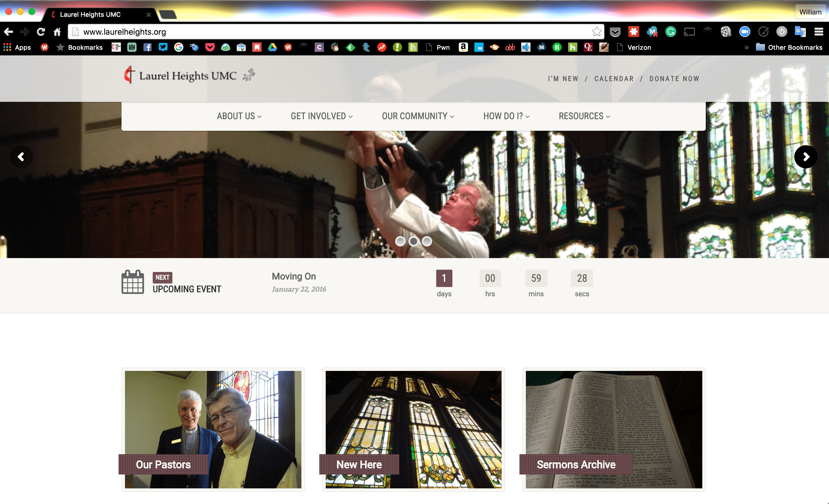Expand the Get Involved dropdown
829x504 pixels.
(x=321, y=116)
